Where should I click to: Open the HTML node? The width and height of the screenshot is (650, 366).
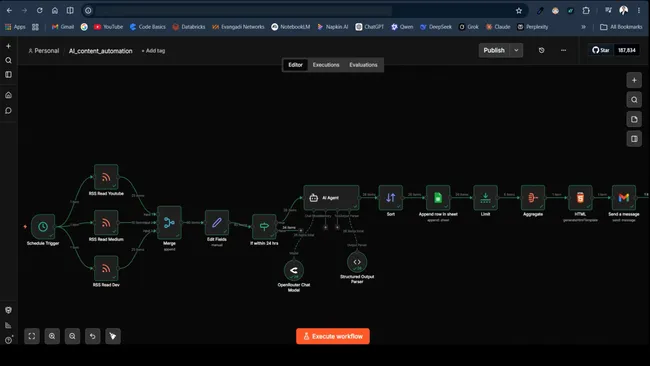[x=580, y=198]
